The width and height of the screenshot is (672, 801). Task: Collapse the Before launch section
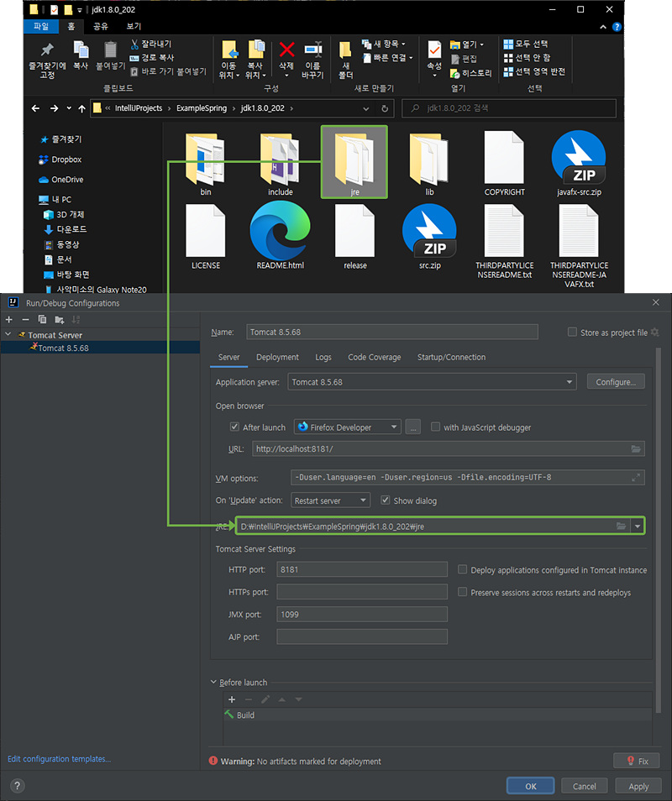click(213, 682)
